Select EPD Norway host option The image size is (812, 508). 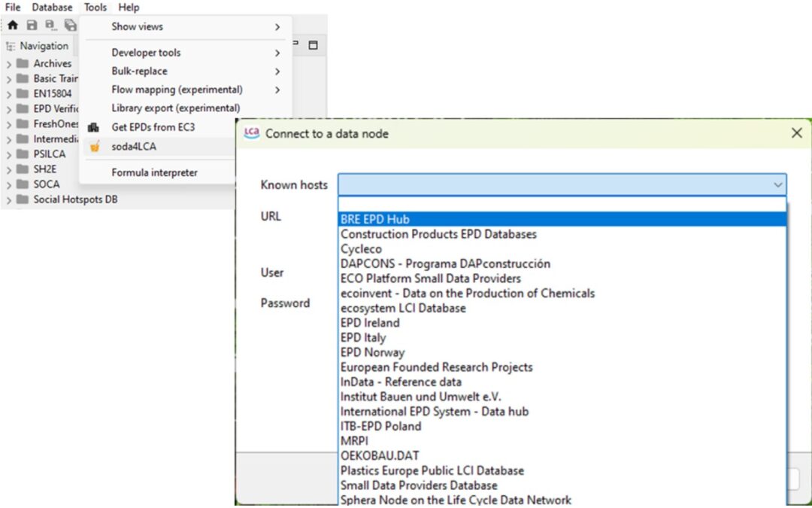click(x=372, y=352)
